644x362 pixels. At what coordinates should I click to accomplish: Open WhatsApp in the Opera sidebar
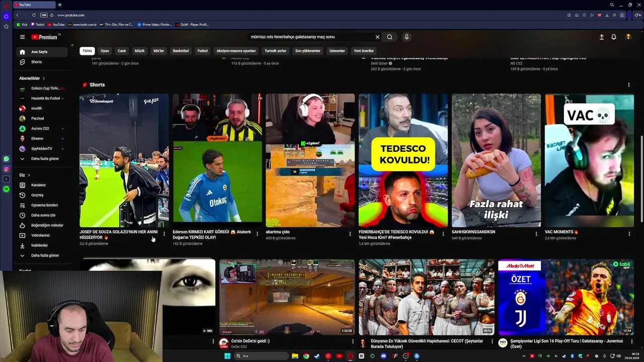point(6,159)
